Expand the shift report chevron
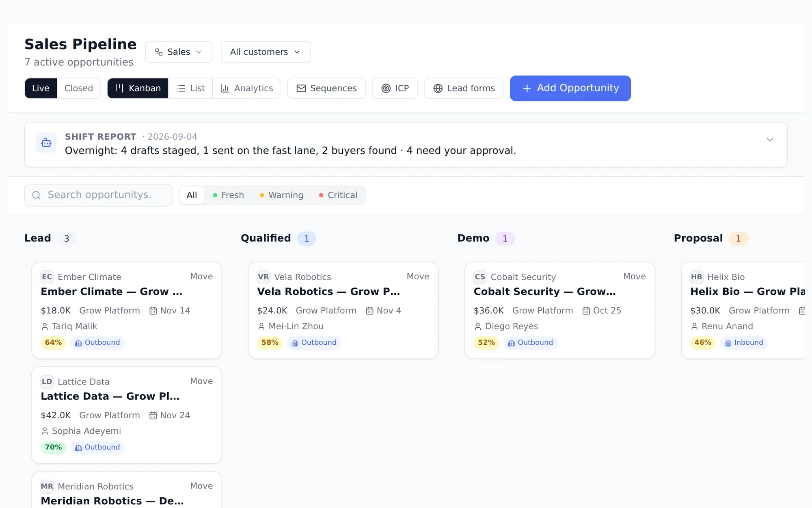The height and width of the screenshot is (508, 812). tap(770, 140)
